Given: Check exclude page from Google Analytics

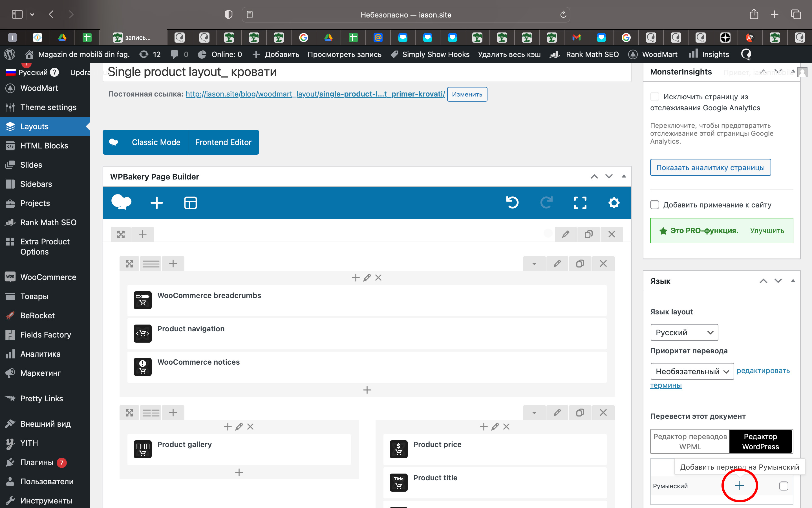Looking at the screenshot, I should tap(655, 97).
